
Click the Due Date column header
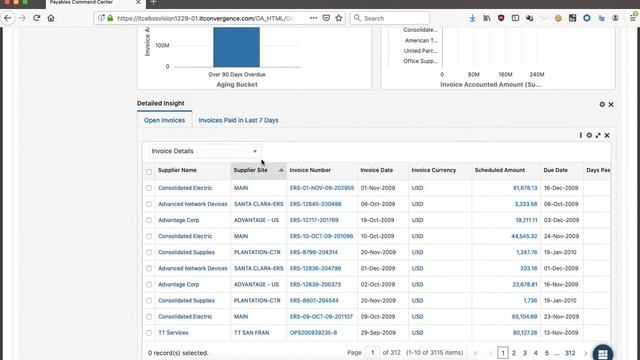click(x=556, y=170)
